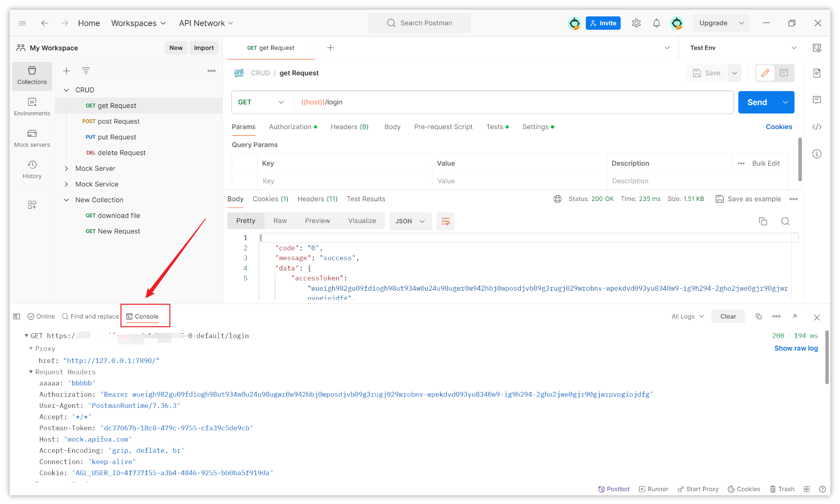Click Show raw log link
This screenshot has height=504, width=840.
pos(796,348)
